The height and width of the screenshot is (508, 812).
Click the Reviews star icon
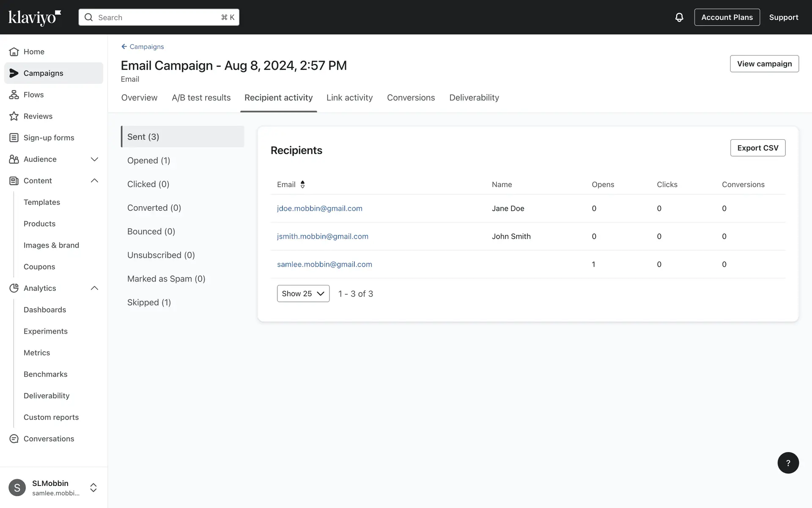coord(14,116)
